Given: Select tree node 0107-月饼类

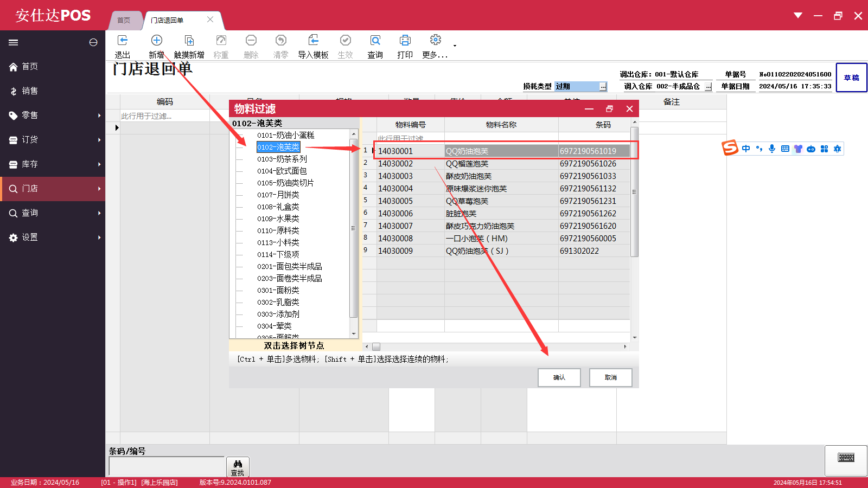Looking at the screenshot, I should (278, 195).
